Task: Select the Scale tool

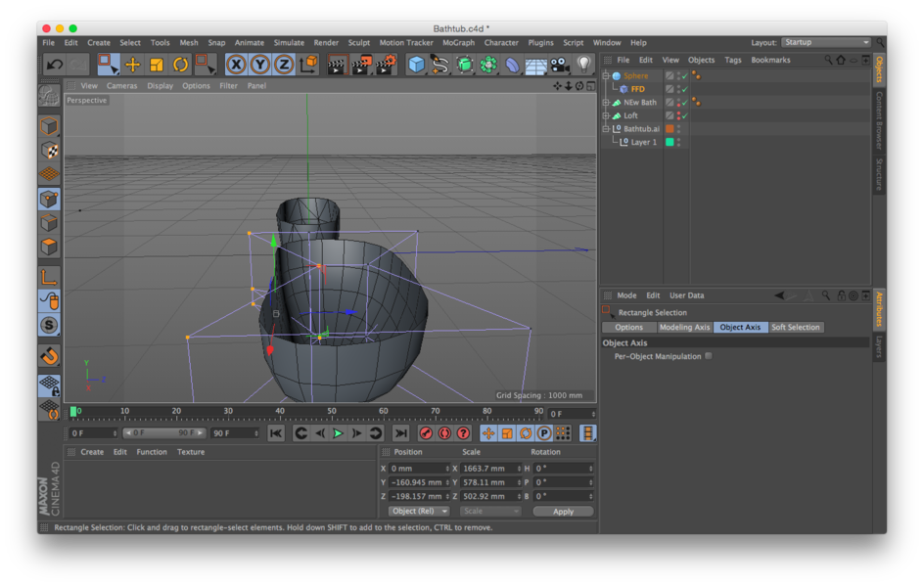Action: pos(157,65)
